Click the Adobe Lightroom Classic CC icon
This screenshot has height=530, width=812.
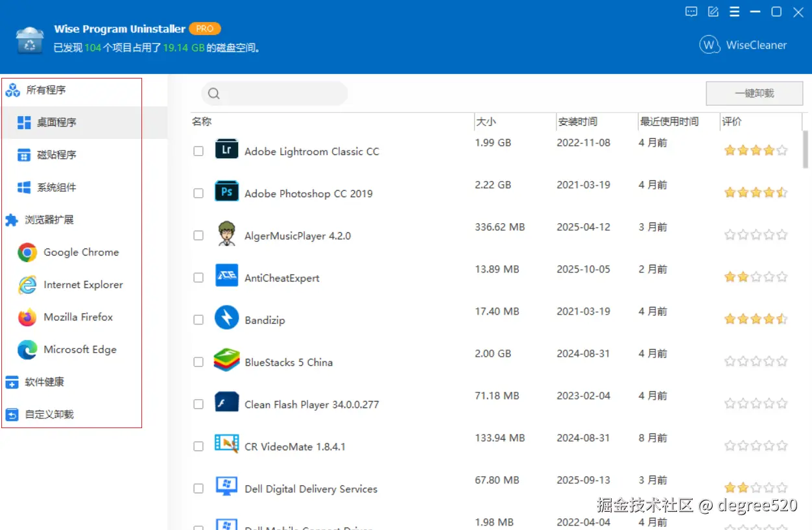[x=226, y=150]
